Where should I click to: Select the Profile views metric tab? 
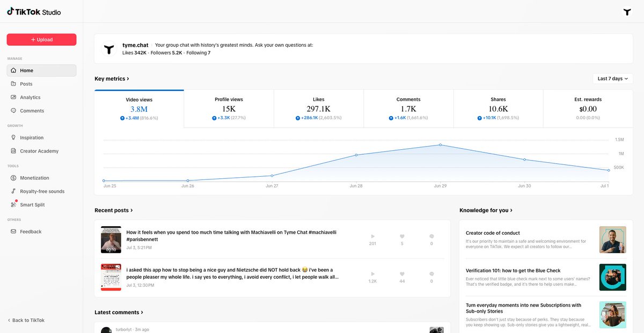(229, 108)
